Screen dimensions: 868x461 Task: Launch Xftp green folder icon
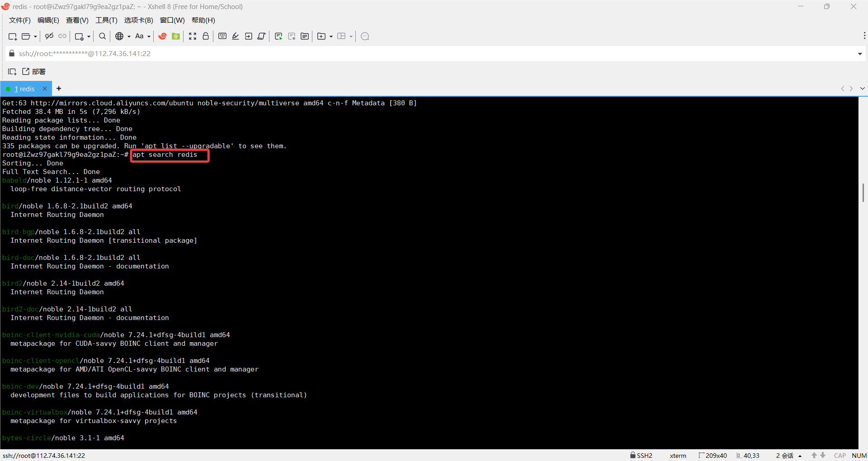pyautogui.click(x=176, y=36)
